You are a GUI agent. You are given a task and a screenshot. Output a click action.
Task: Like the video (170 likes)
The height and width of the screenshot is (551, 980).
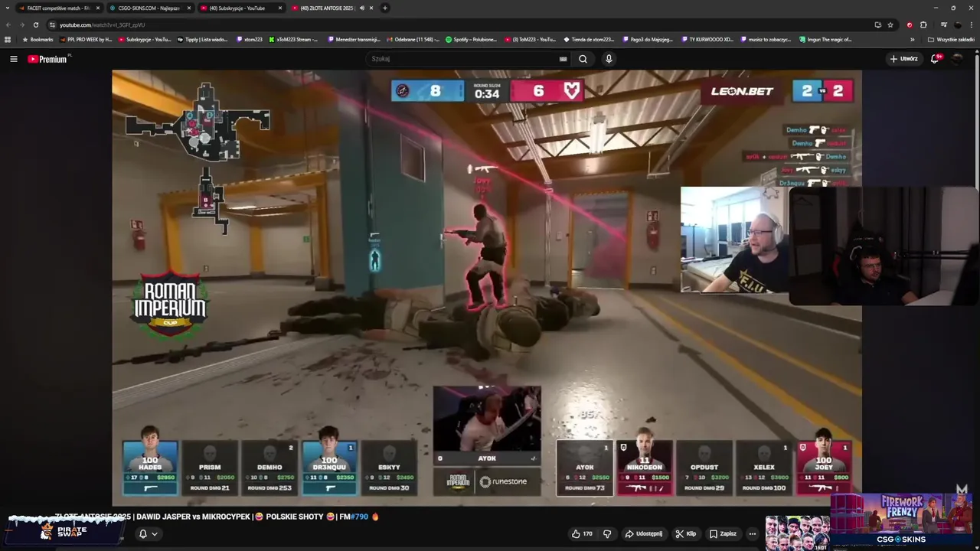582,533
